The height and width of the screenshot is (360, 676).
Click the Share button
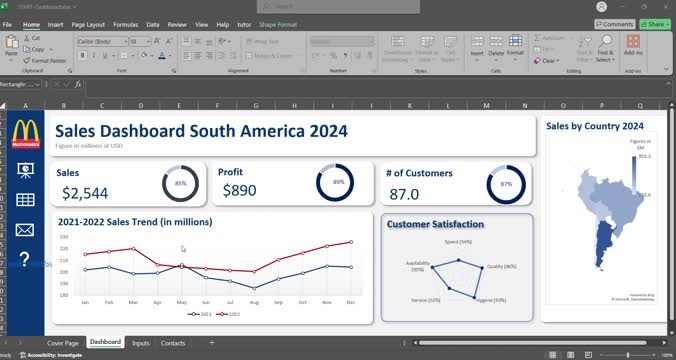655,24
